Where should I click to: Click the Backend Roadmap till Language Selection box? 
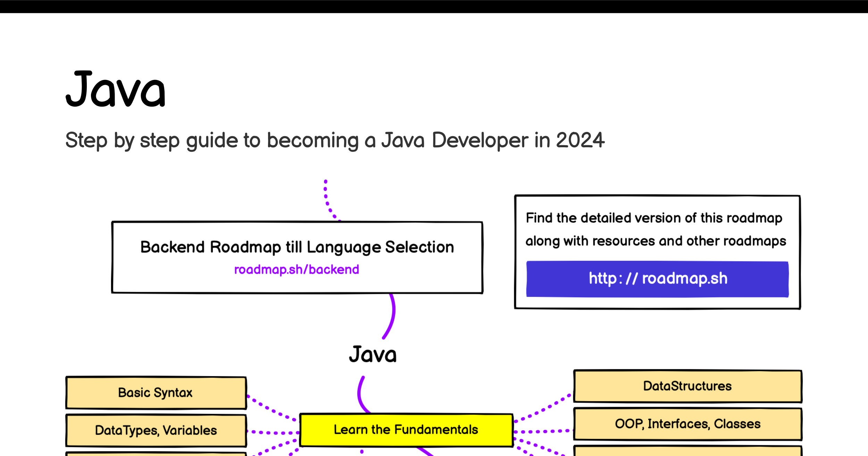click(297, 257)
